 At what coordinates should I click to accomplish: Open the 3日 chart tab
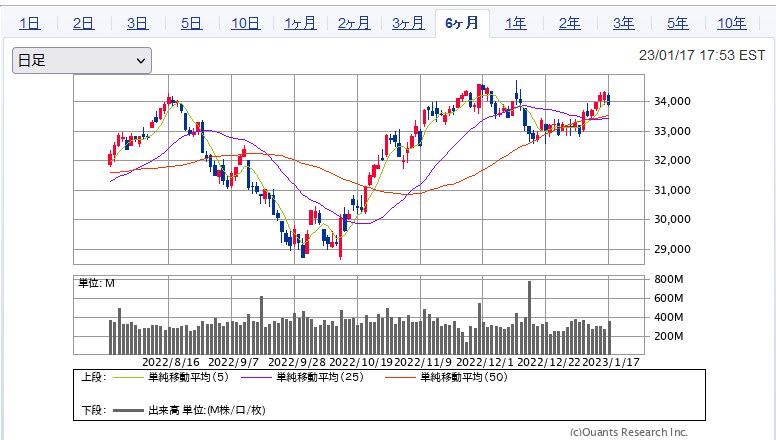click(138, 23)
